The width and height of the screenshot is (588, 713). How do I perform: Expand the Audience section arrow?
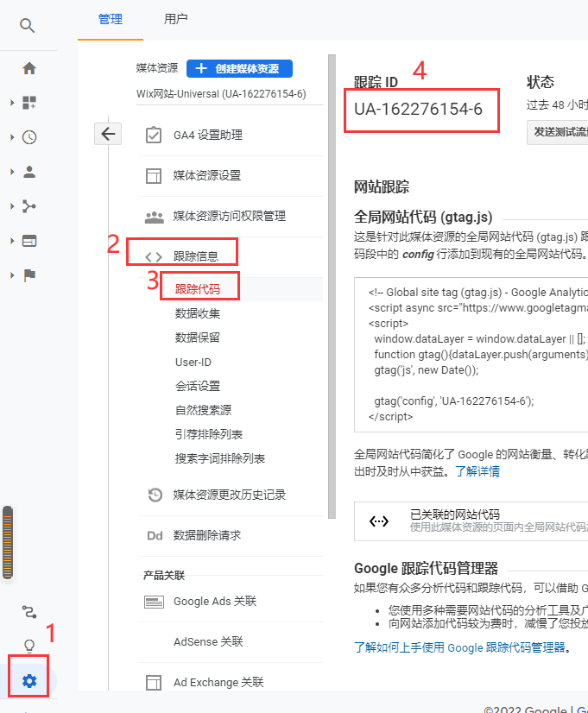point(12,172)
